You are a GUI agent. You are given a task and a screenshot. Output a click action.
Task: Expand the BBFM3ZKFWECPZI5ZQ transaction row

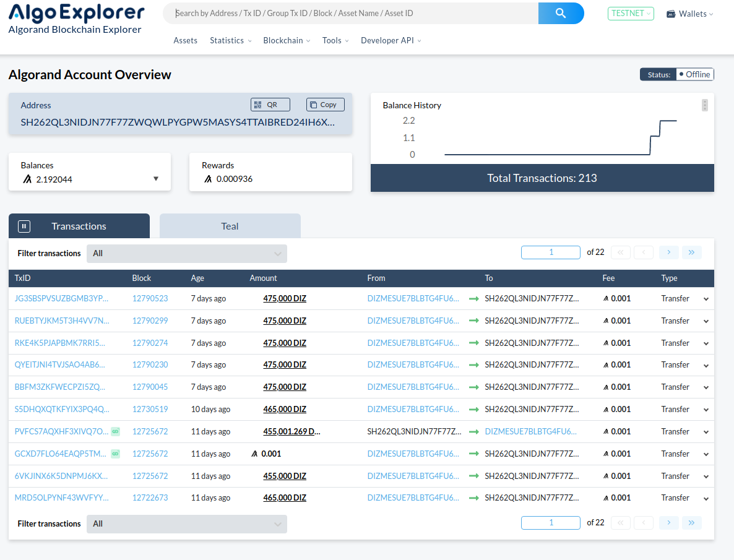[706, 387]
